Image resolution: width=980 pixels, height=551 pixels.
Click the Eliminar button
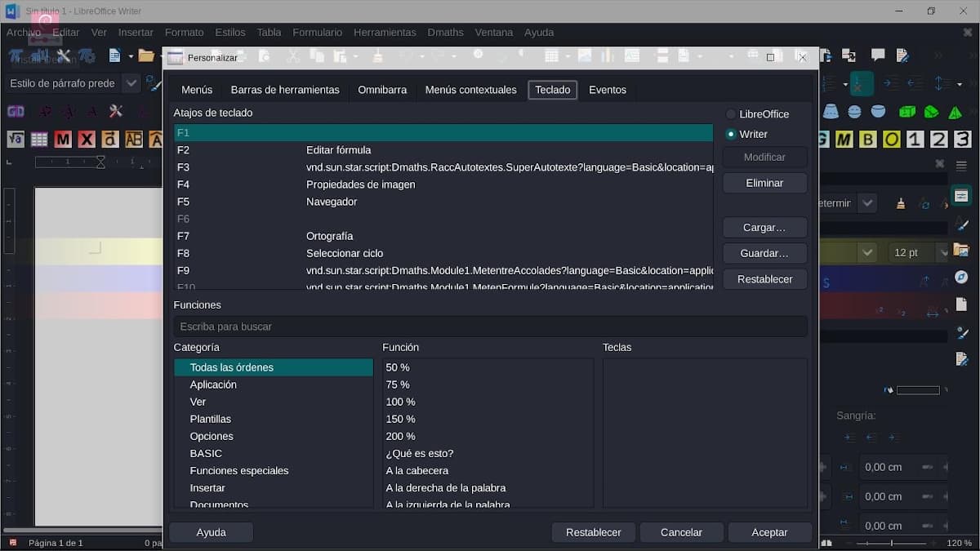point(765,183)
